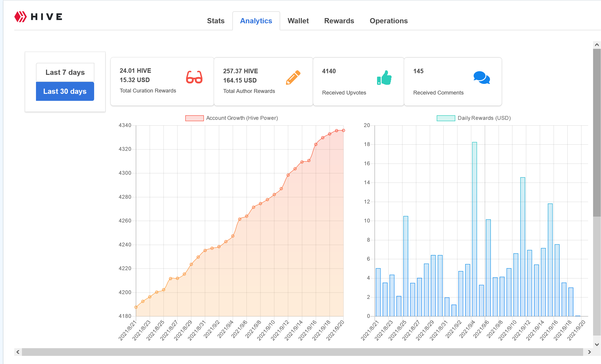Click the 164.15 USD author value
601x364 pixels.
[x=240, y=80]
